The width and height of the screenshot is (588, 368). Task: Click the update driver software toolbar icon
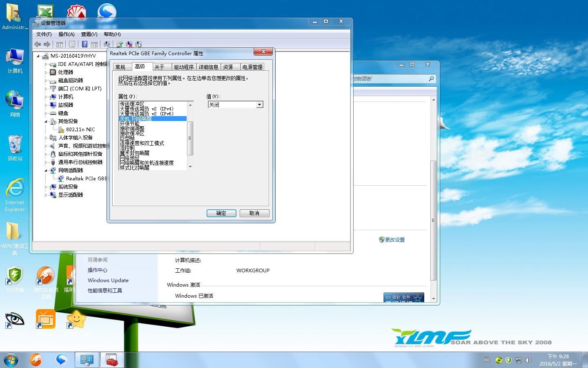(x=120, y=44)
